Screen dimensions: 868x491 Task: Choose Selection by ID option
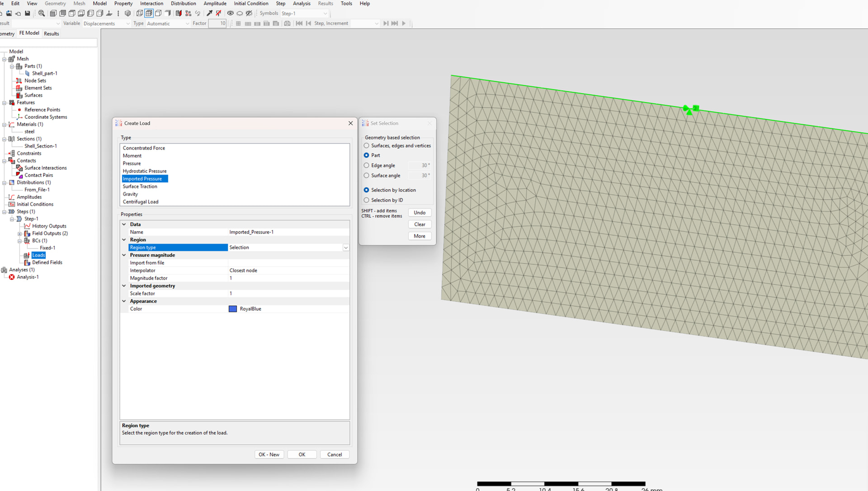[367, 200]
